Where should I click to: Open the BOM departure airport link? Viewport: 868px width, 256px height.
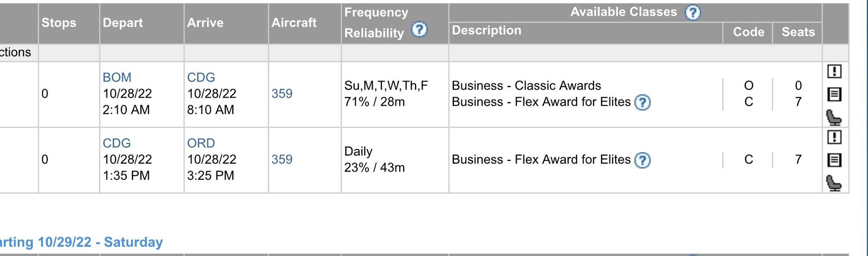point(117,77)
